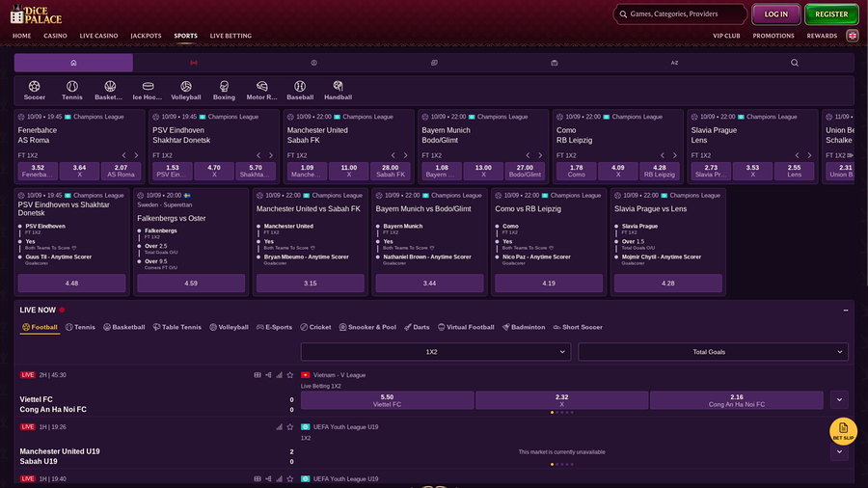
Task: Open the Tennis sport category
Action: tap(72, 91)
